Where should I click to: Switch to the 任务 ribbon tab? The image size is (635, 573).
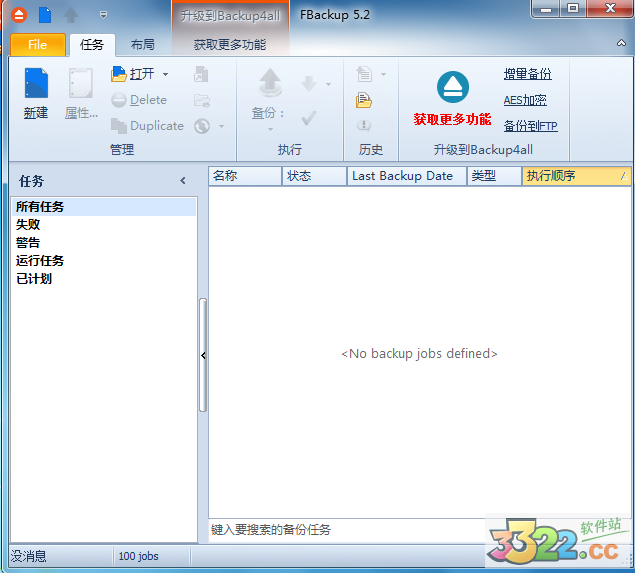point(92,45)
